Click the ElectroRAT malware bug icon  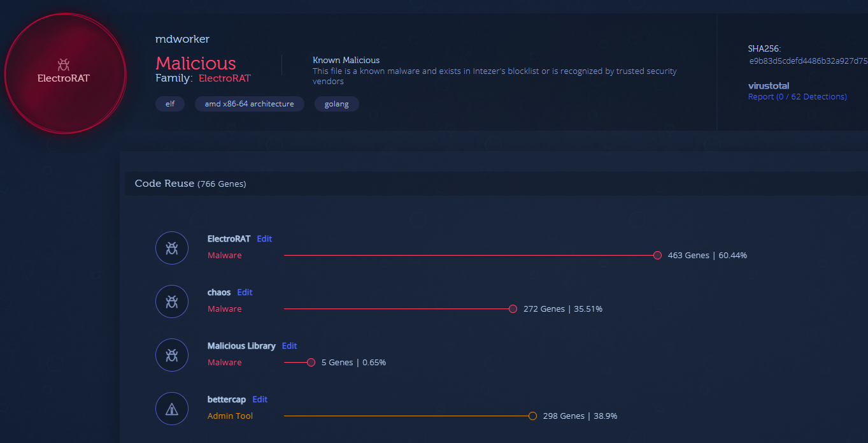(172, 248)
